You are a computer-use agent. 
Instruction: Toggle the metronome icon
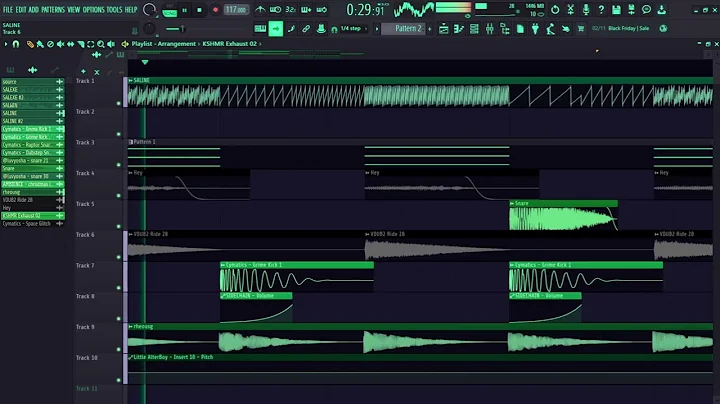[260, 10]
